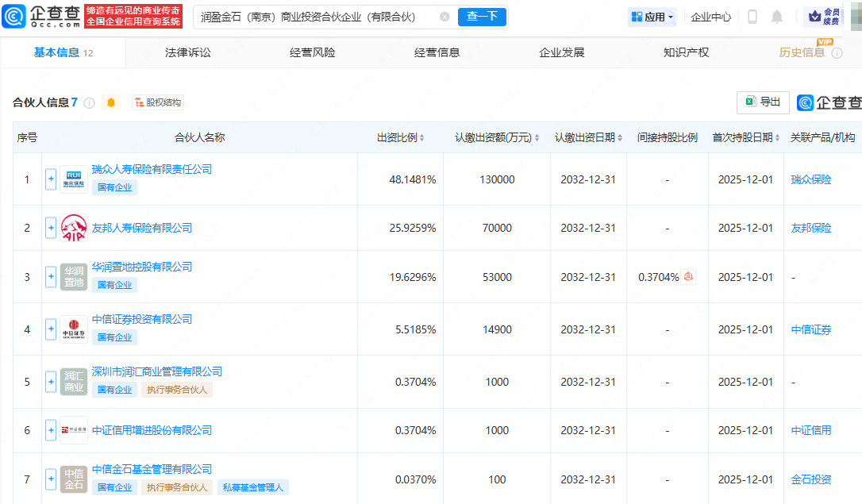
Task: Open the mobile phone icon in the top bar
Action: tap(752, 17)
